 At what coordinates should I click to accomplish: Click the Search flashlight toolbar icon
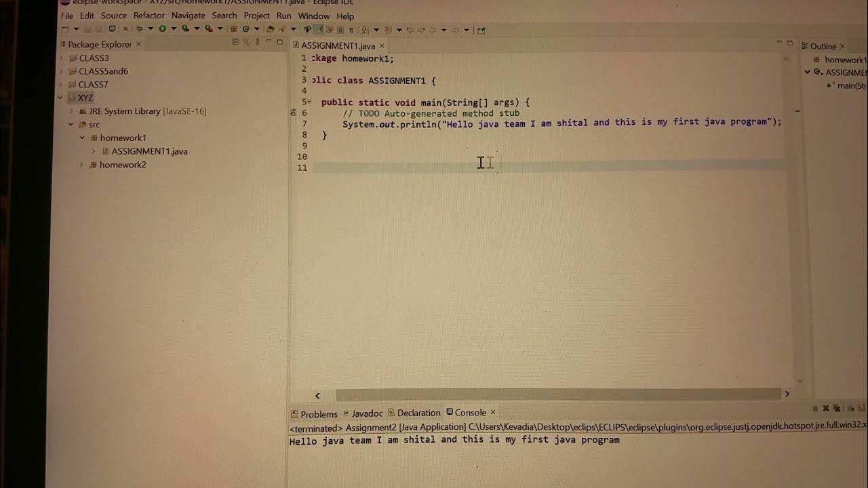(x=281, y=29)
